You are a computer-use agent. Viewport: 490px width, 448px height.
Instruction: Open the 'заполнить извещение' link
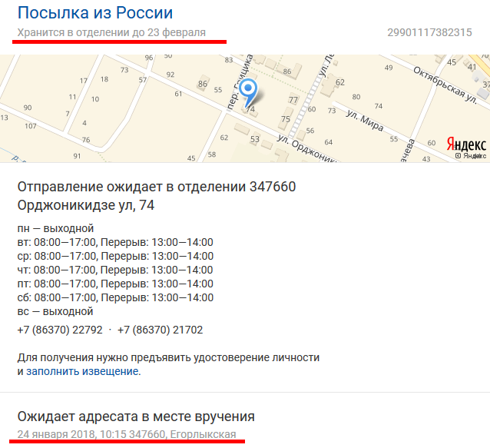coord(84,371)
